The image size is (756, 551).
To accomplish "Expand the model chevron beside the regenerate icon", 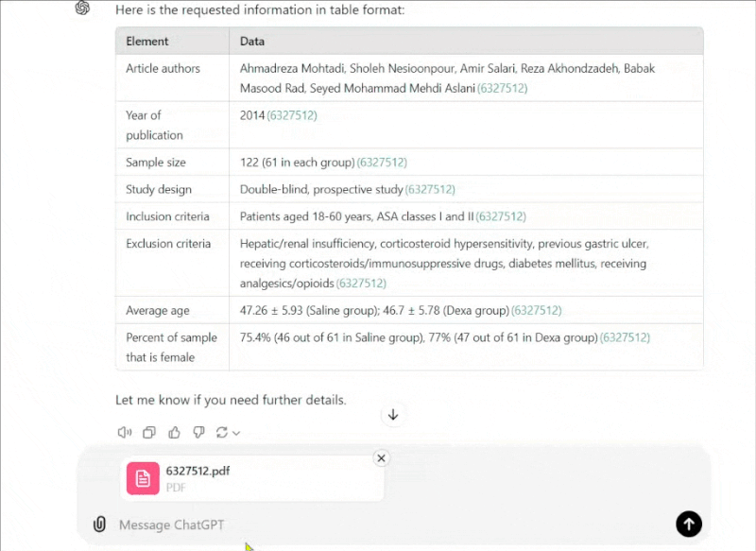I will (236, 434).
